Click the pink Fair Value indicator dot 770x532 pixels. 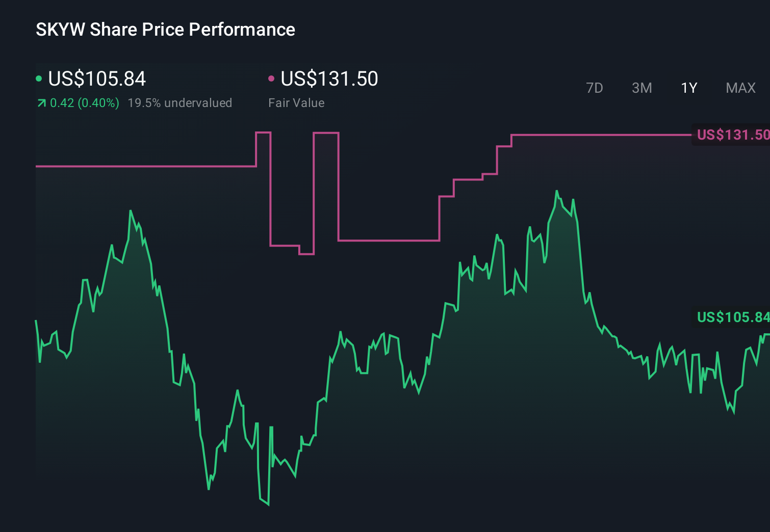[272, 79]
